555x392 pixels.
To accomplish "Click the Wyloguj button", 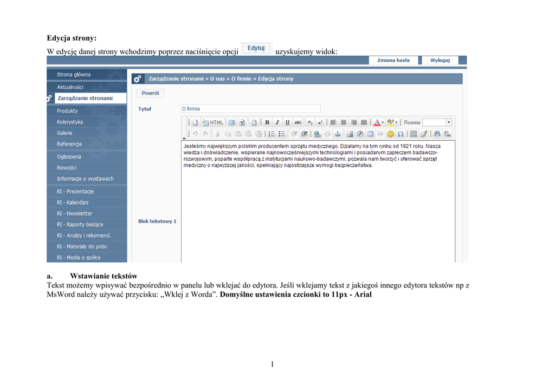I will (x=440, y=61).
